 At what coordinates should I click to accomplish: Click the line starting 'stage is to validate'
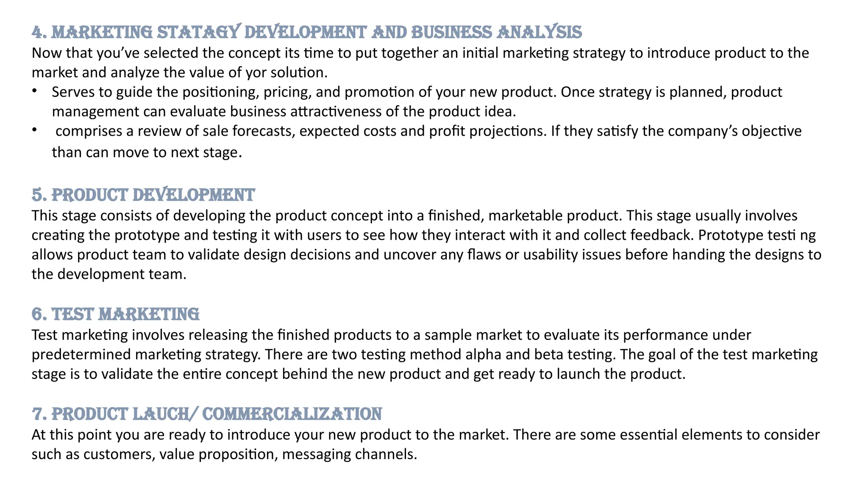coord(358,374)
